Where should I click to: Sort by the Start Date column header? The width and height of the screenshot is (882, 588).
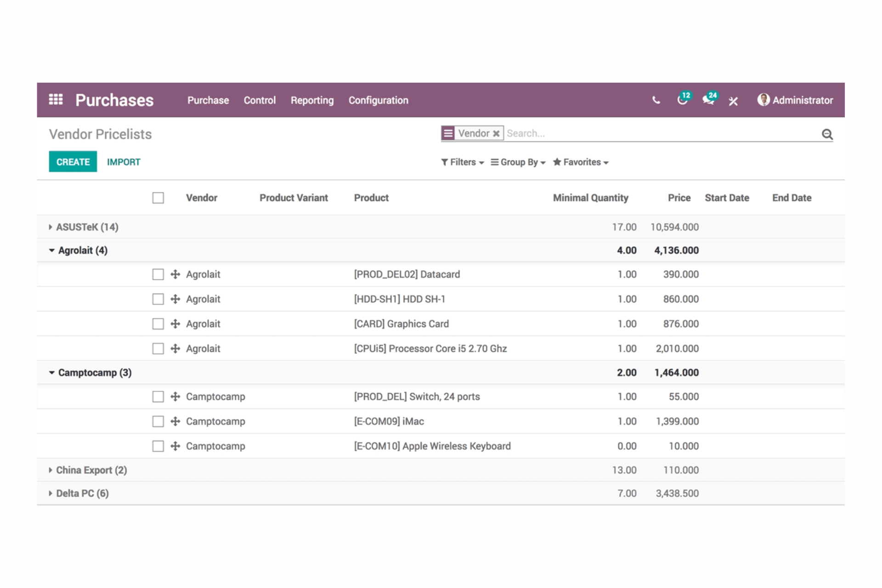pos(727,198)
